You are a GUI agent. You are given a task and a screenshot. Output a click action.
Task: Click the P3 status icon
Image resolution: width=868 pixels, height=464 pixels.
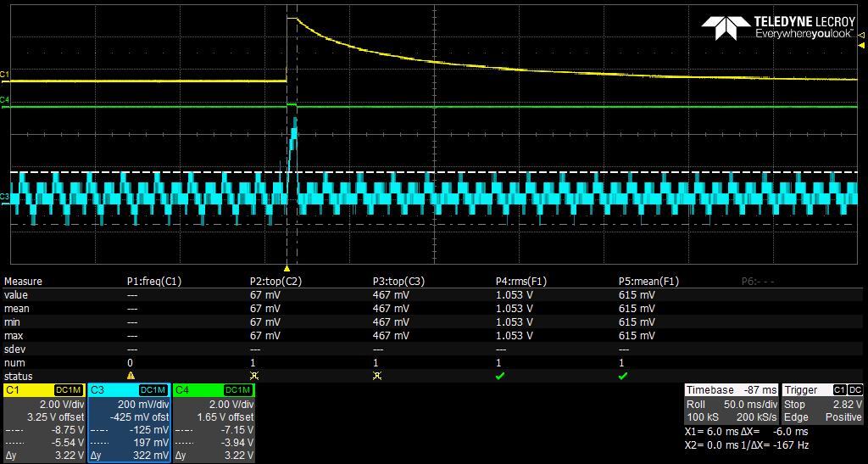click(377, 376)
